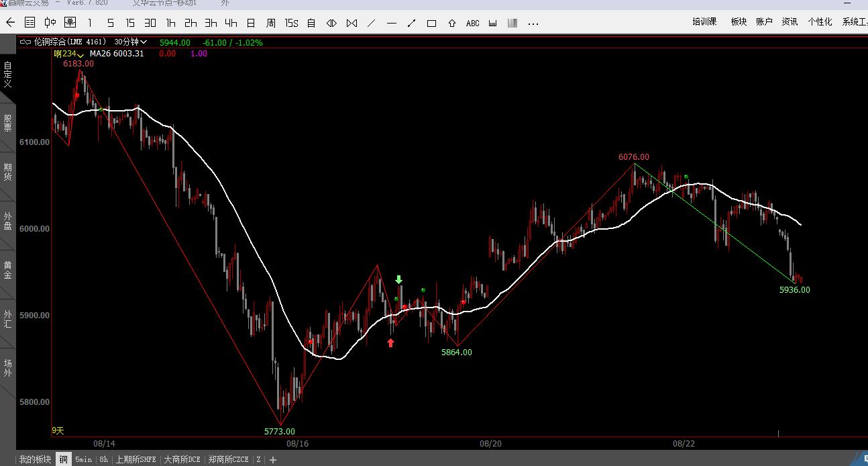Select the rectangle drawing tool

click(432, 24)
